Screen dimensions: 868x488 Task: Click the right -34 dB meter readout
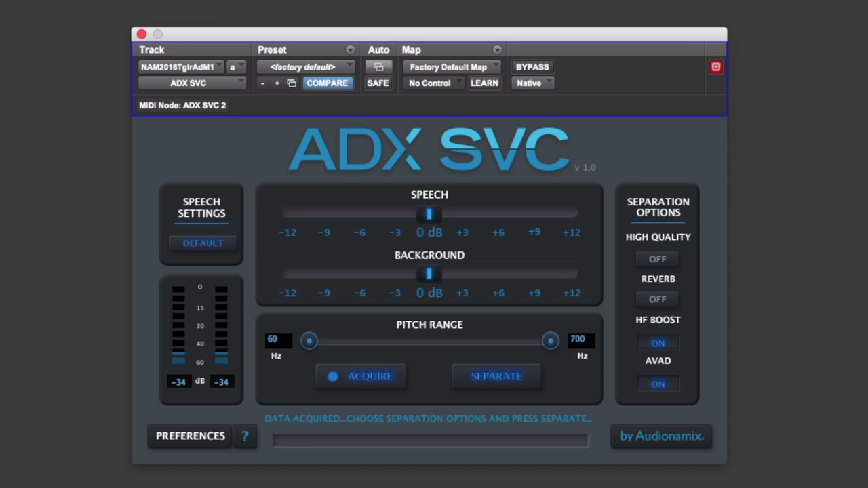point(222,382)
